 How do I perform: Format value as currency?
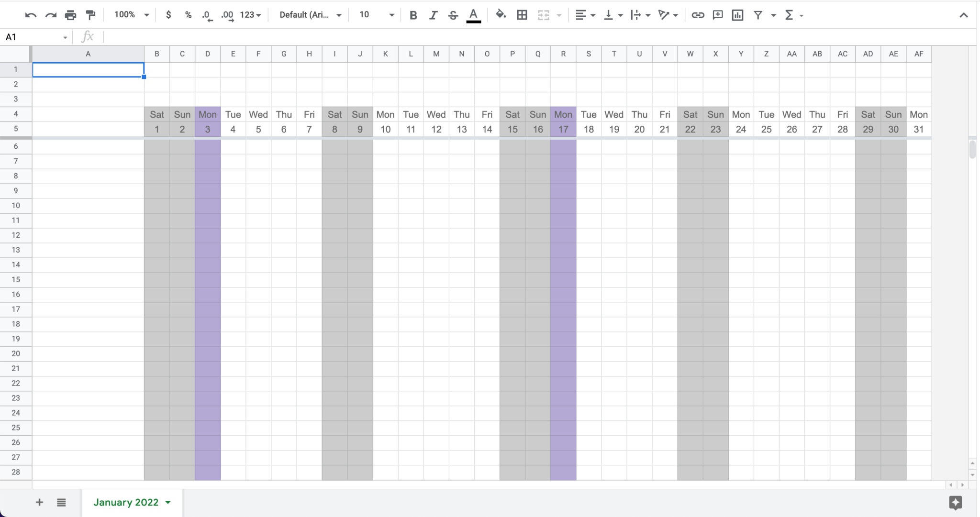168,15
